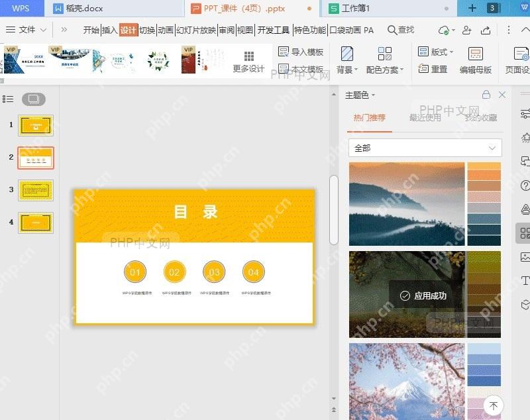Switch to the 工作簿1 spreadsheet tab

click(x=388, y=9)
